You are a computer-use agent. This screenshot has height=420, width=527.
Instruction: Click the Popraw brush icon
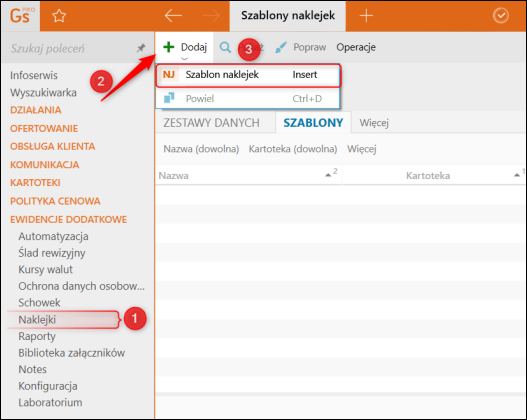tap(281, 47)
